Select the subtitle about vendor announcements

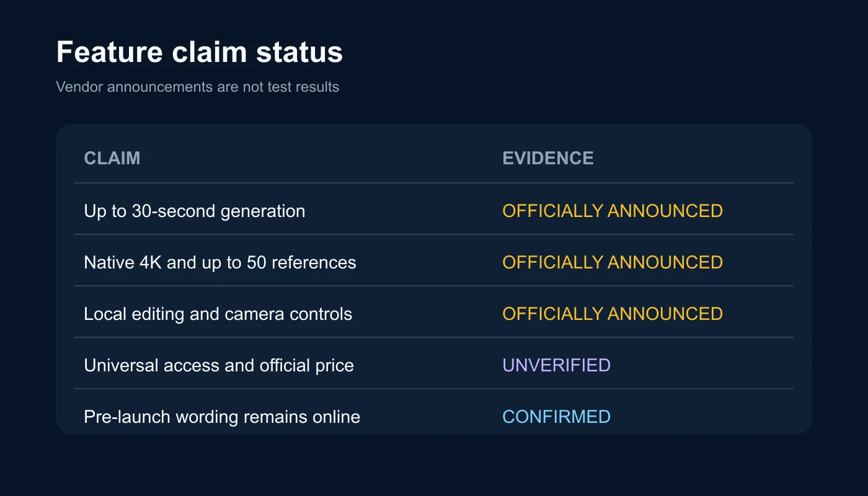(x=197, y=87)
